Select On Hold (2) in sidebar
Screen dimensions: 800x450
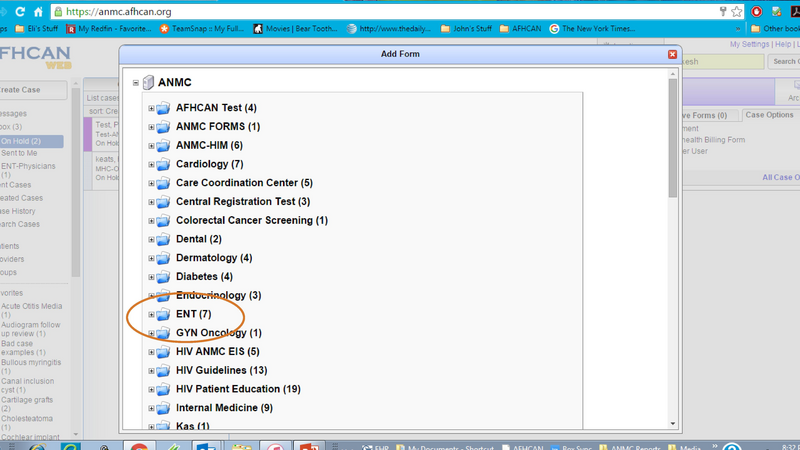31,141
